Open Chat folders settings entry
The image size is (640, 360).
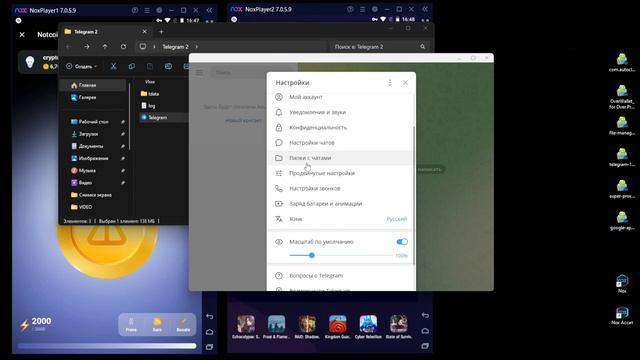pos(341,158)
